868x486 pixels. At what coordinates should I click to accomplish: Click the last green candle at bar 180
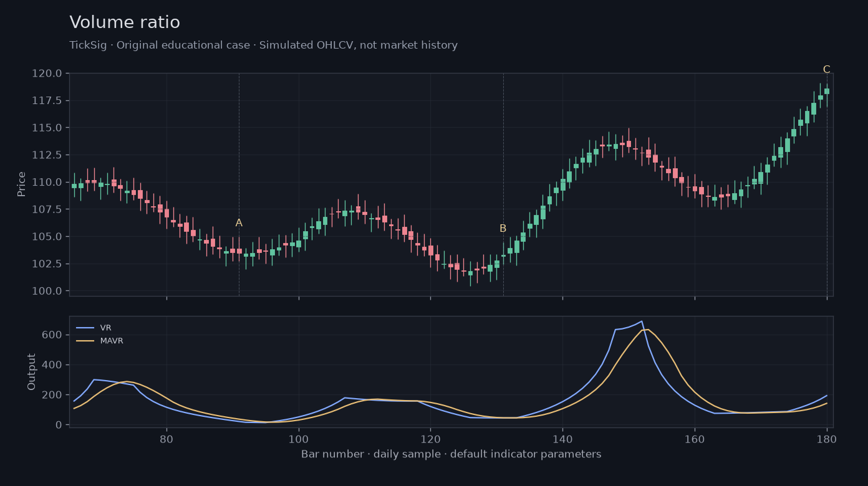(x=827, y=91)
